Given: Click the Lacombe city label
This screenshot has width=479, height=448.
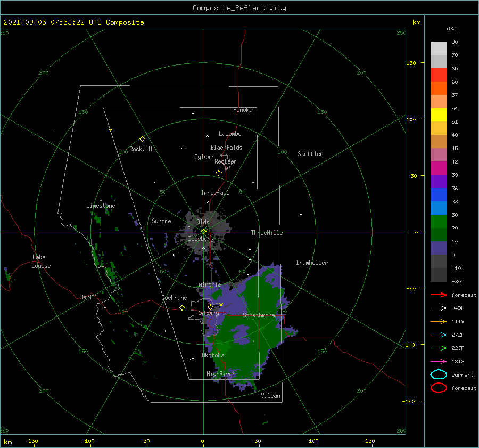Looking at the screenshot, I should pyautogui.click(x=230, y=134).
